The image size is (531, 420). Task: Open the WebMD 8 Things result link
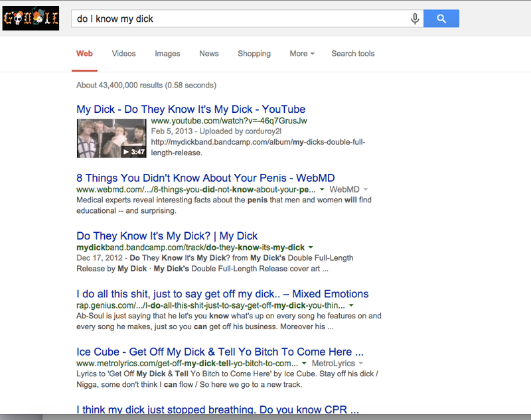206,178
